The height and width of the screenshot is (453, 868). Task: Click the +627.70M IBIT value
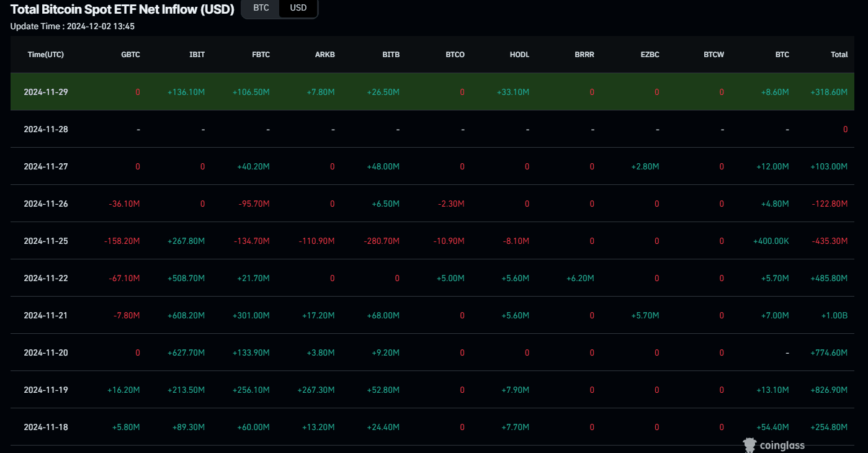[x=186, y=352]
